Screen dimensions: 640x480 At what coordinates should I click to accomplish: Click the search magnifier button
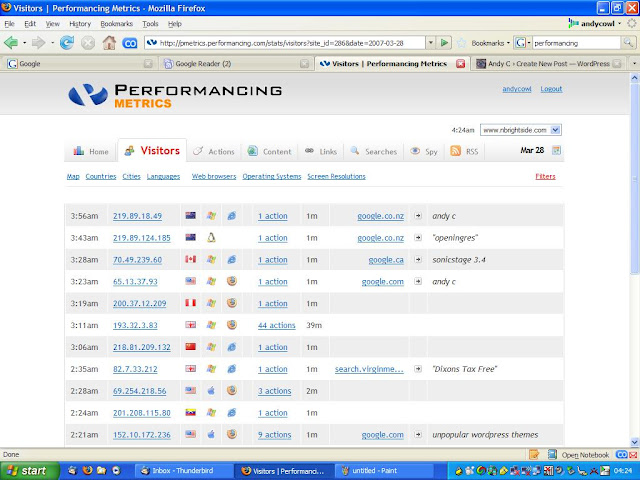click(628, 42)
